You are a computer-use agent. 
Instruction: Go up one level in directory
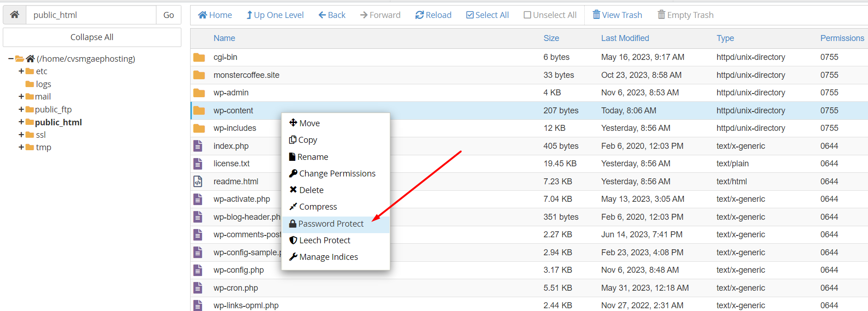tap(275, 15)
